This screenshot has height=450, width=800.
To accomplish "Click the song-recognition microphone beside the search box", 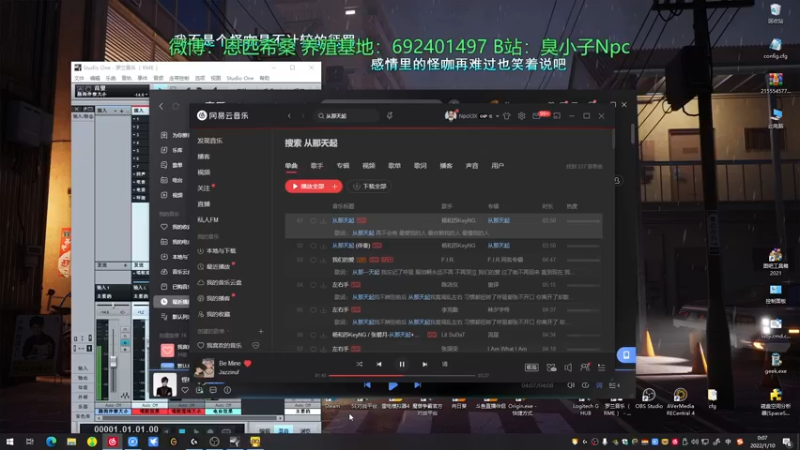I will click(389, 116).
